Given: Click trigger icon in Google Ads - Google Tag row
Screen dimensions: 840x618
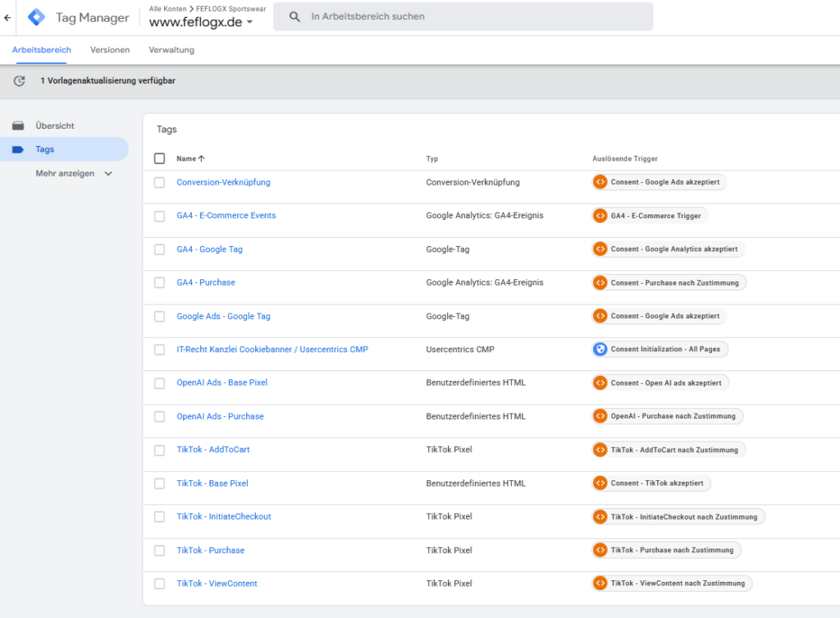Looking at the screenshot, I should click(x=600, y=316).
